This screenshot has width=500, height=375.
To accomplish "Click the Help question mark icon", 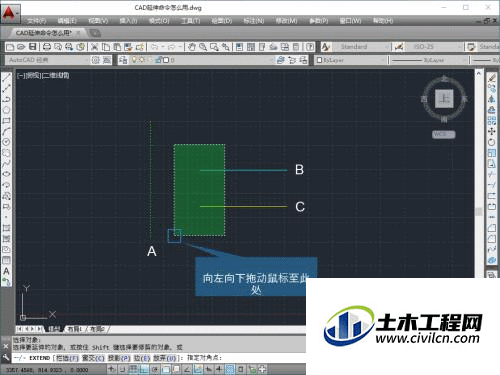I will point(310,47).
